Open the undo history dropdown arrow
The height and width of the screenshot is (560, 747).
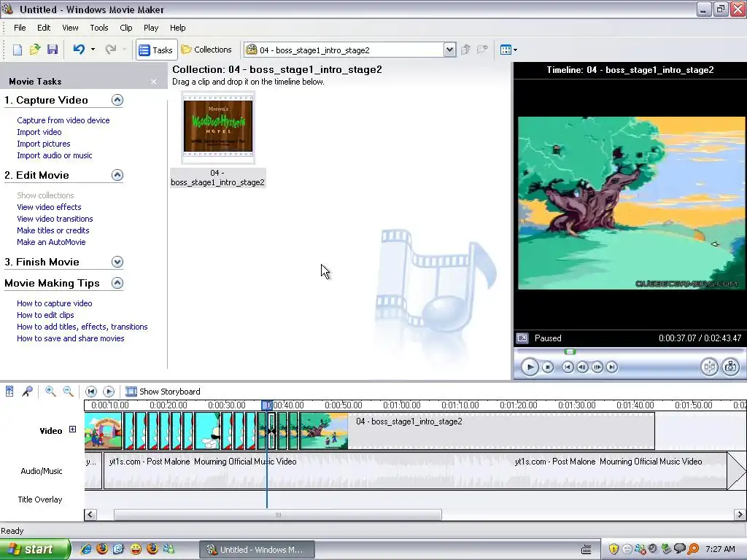(x=93, y=50)
